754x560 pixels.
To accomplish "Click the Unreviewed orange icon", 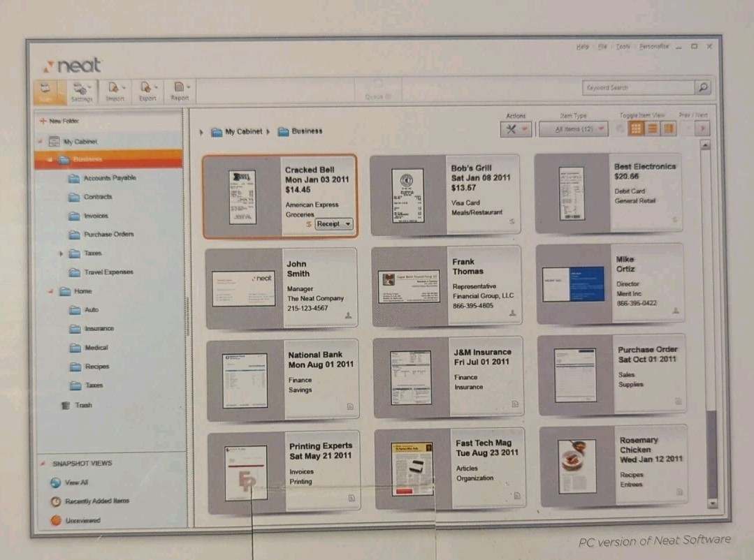I will 56,520.
